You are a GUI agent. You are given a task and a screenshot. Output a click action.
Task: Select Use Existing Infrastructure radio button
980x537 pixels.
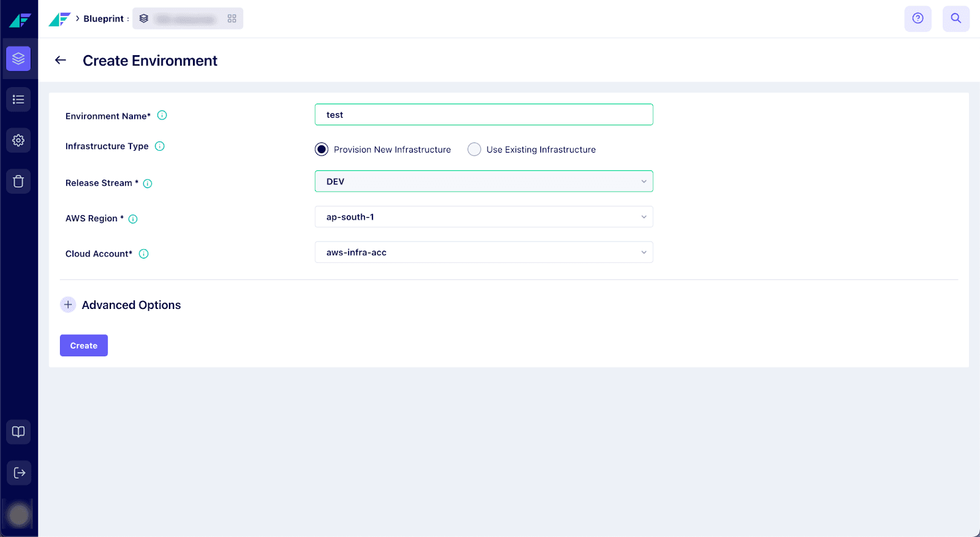click(x=474, y=150)
